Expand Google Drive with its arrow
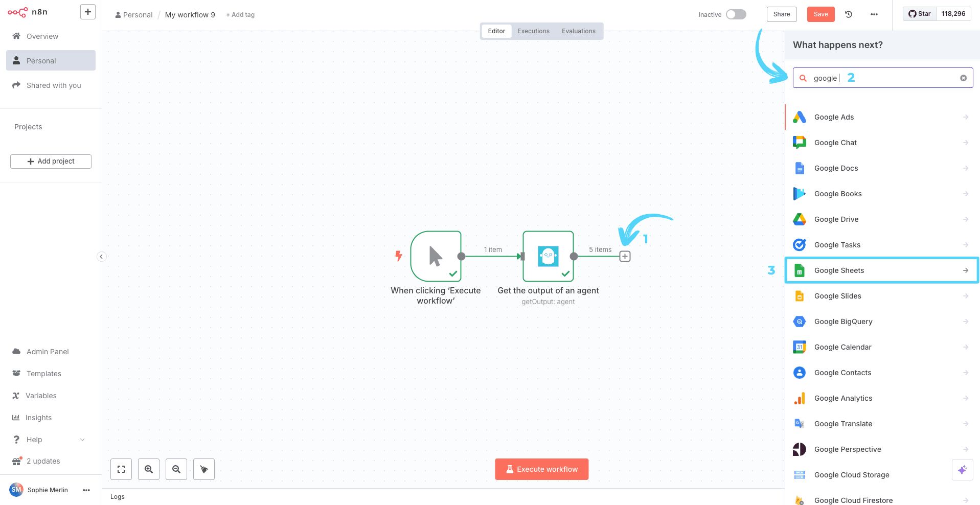The height and width of the screenshot is (505, 980). coord(966,219)
